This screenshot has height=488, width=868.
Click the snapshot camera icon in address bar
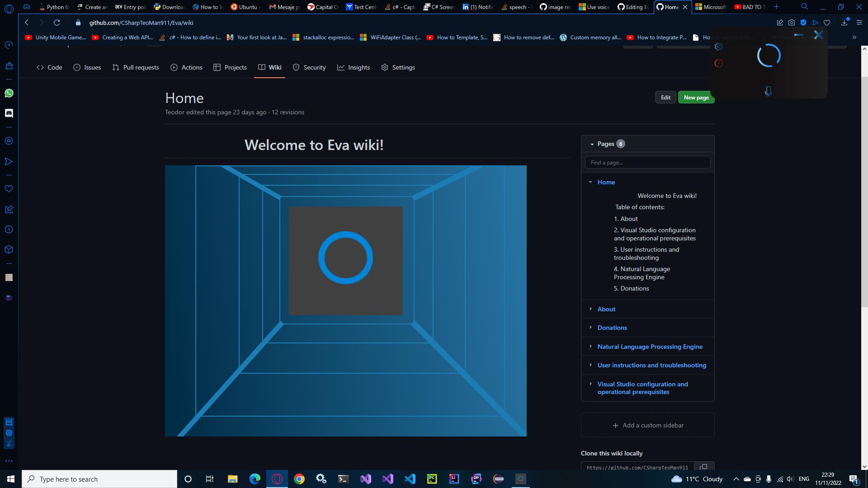tap(791, 23)
